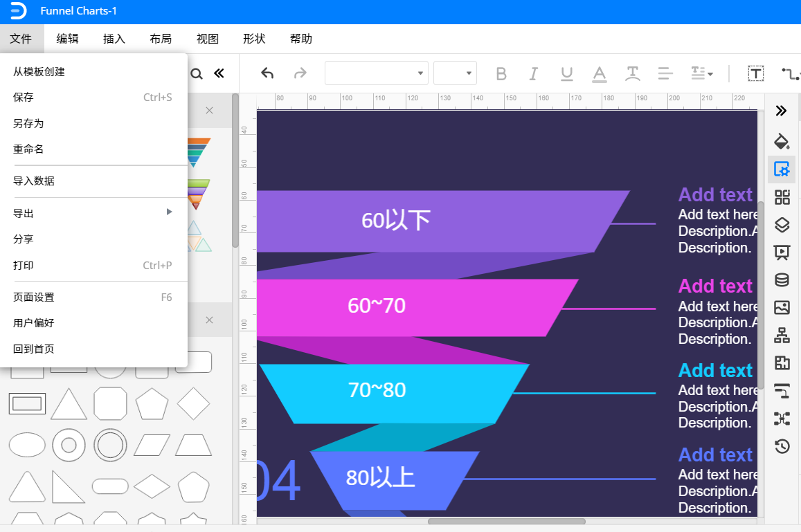Screen dimensions: 801x532
Task: Click the search icon in shape panel
Action: point(197,74)
